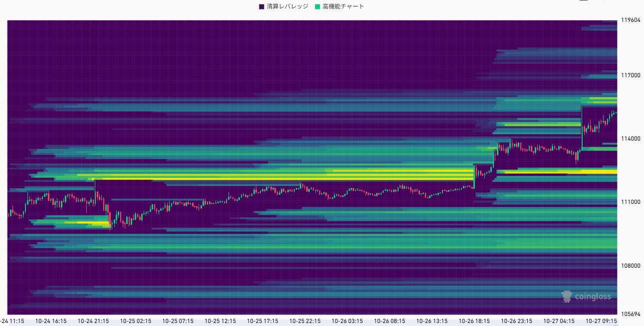The image size is (644, 326).
Task: Click the purple 清算レバレッジ legend swatch
Action: (262, 6)
